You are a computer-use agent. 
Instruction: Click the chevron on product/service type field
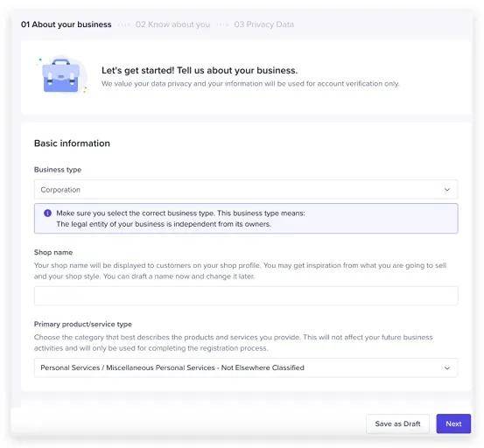(446, 367)
